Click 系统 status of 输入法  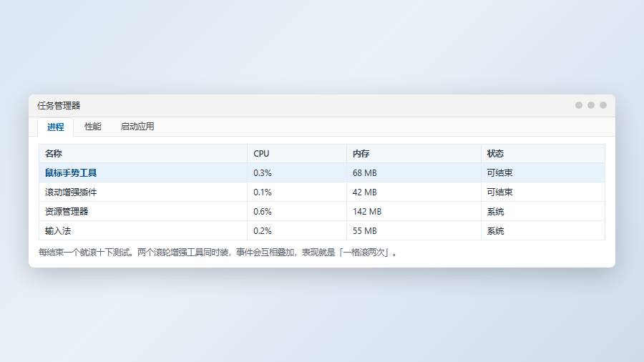(495, 230)
